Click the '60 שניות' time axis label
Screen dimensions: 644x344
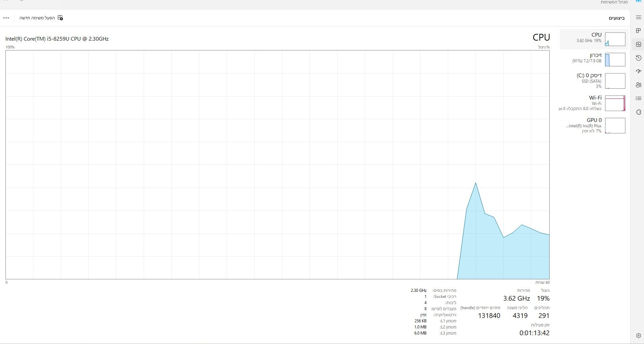[x=543, y=282]
